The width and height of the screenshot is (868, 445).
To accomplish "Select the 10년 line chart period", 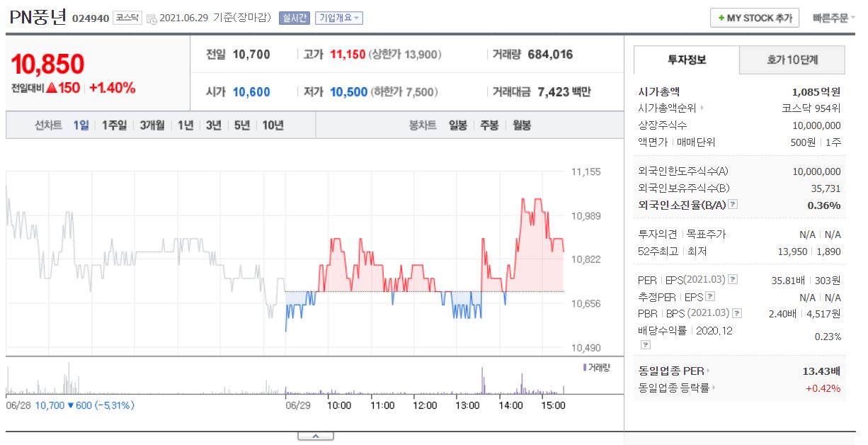I will click(273, 125).
